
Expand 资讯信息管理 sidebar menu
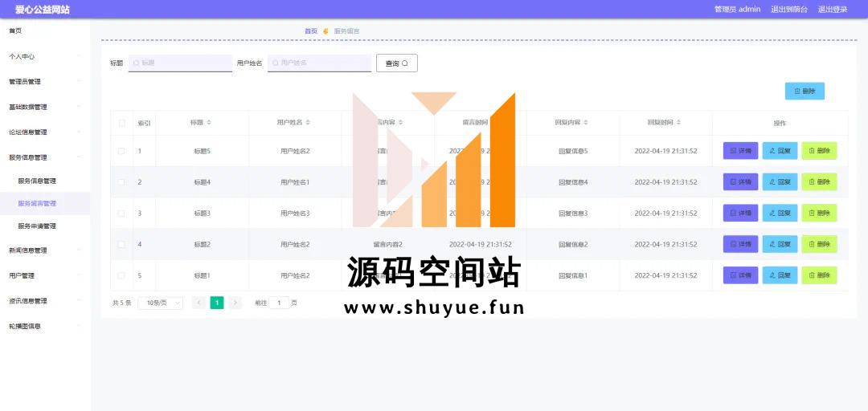point(45,301)
